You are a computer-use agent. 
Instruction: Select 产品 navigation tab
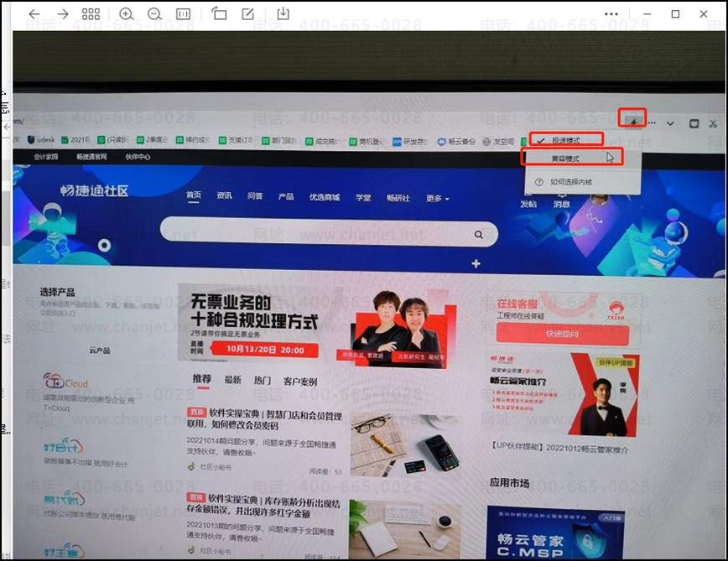point(285,196)
